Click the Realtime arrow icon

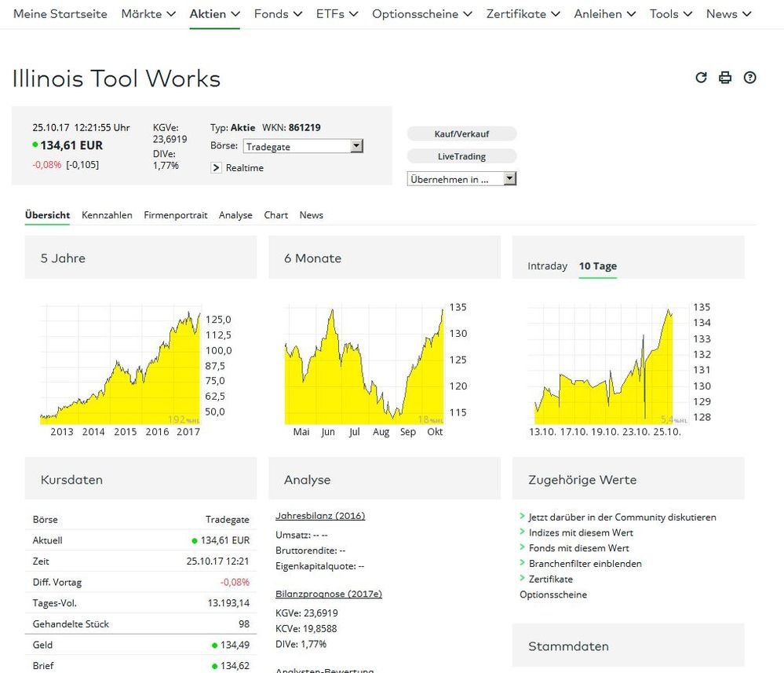[x=217, y=168]
